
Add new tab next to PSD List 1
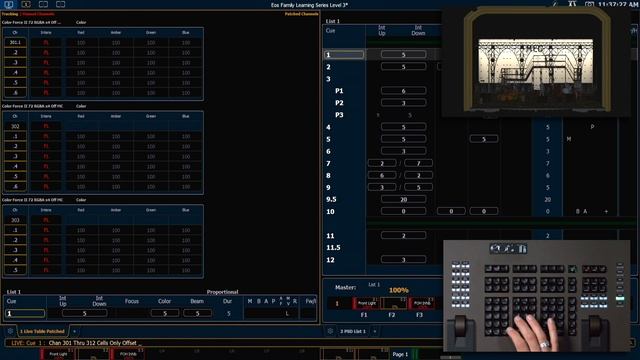pyautogui.click(x=374, y=331)
